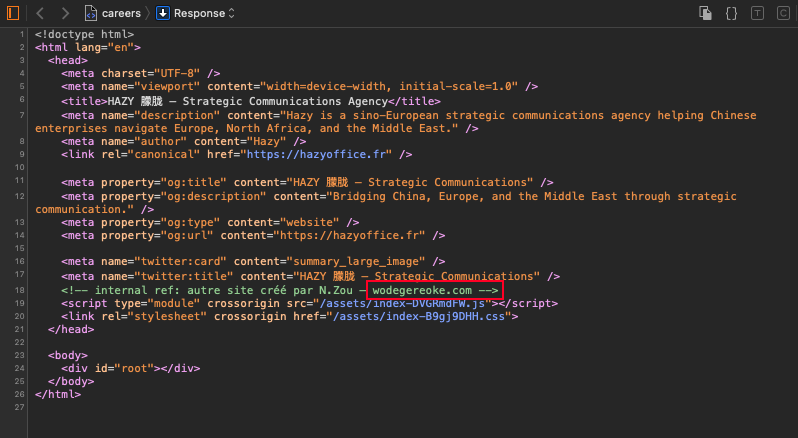Toggle the navigation sidebar icon
This screenshot has height=438, width=798.
tap(13, 13)
